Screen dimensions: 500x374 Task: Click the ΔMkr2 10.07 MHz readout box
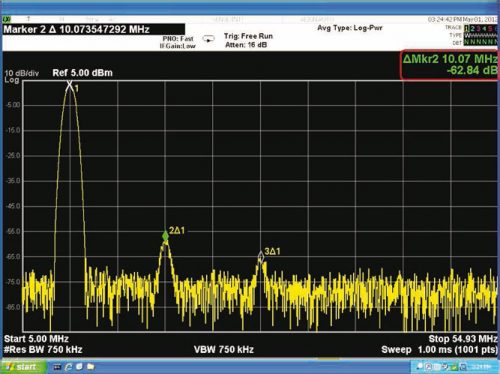pos(449,65)
